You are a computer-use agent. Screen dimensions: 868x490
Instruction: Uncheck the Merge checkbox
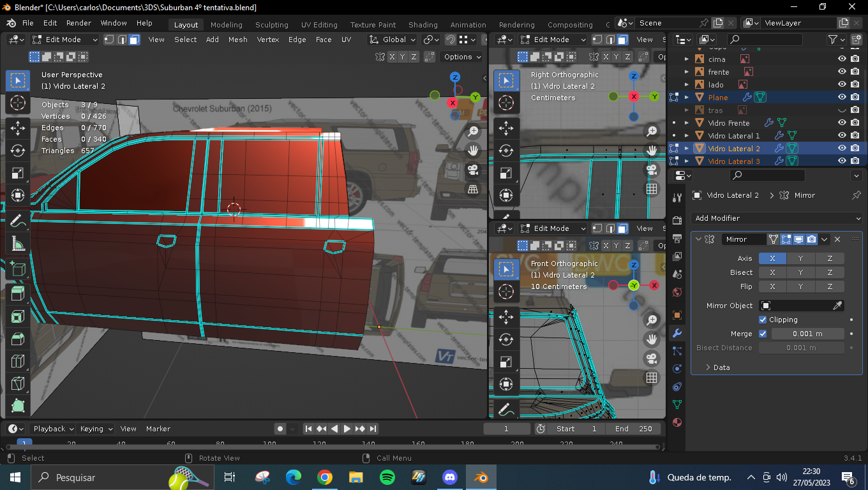point(763,334)
